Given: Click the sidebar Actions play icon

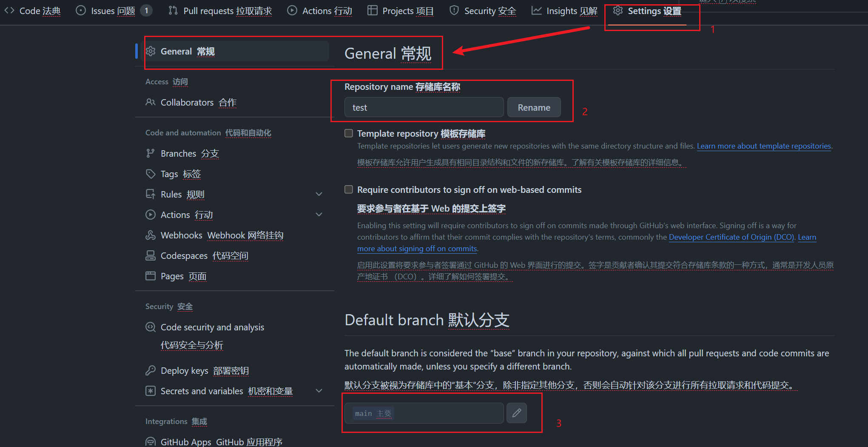Looking at the screenshot, I should tap(151, 215).
